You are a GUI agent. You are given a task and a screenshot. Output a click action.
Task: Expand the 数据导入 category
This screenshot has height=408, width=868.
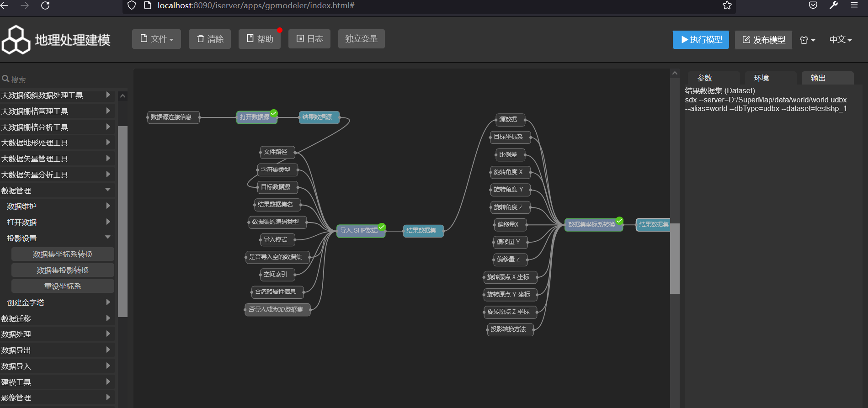click(x=108, y=366)
